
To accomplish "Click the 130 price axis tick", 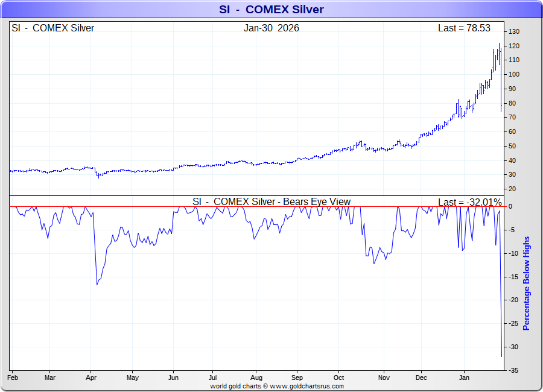I will (x=514, y=31).
